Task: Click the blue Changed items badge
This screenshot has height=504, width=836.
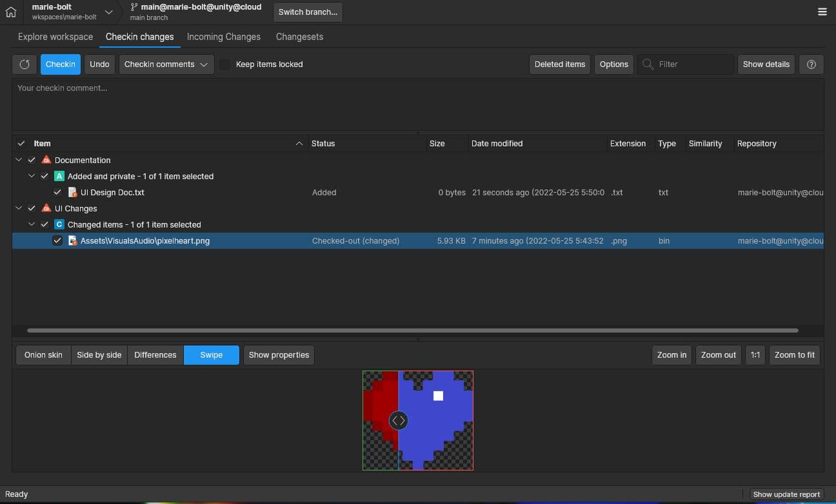Action: tap(59, 224)
